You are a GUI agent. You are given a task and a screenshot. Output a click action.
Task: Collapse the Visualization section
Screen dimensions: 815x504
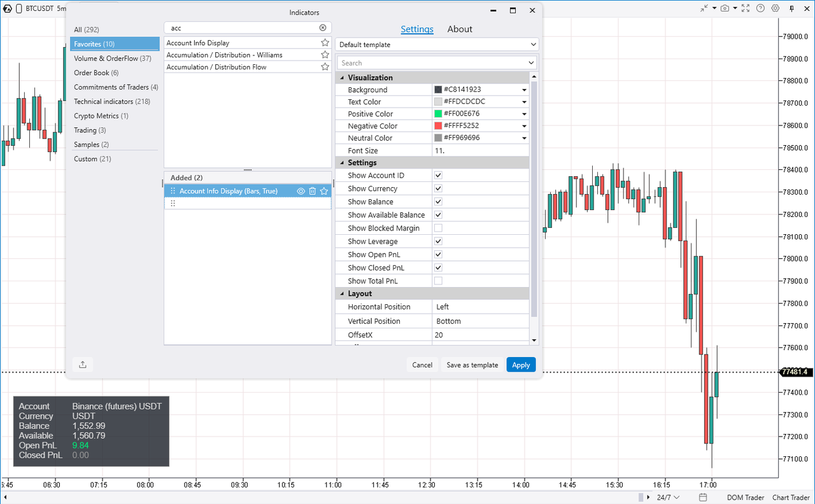pos(342,78)
